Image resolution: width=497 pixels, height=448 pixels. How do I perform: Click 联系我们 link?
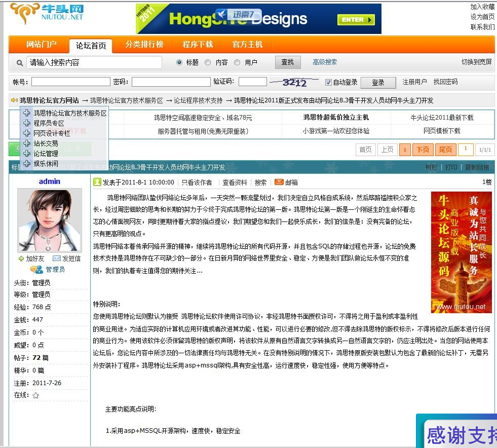[482, 27]
